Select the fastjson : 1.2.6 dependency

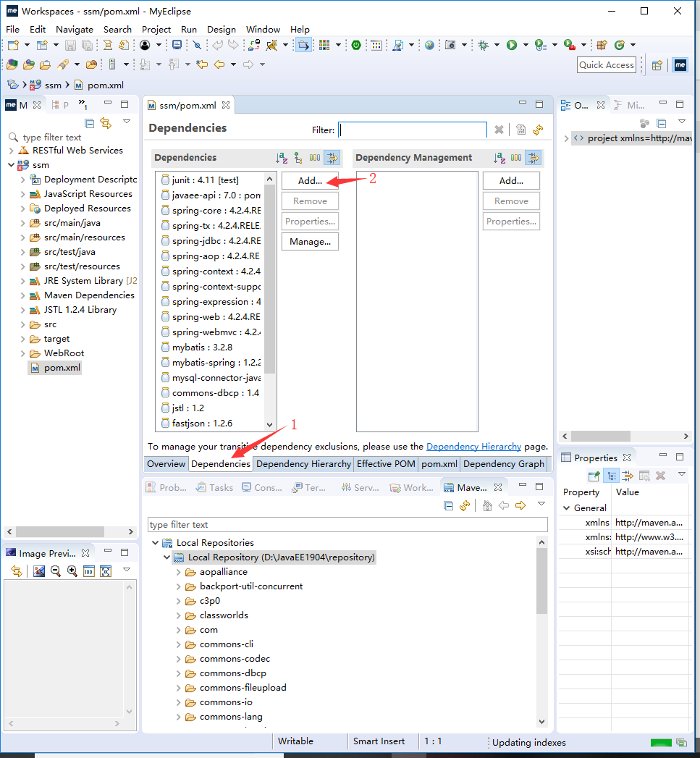tap(202, 424)
